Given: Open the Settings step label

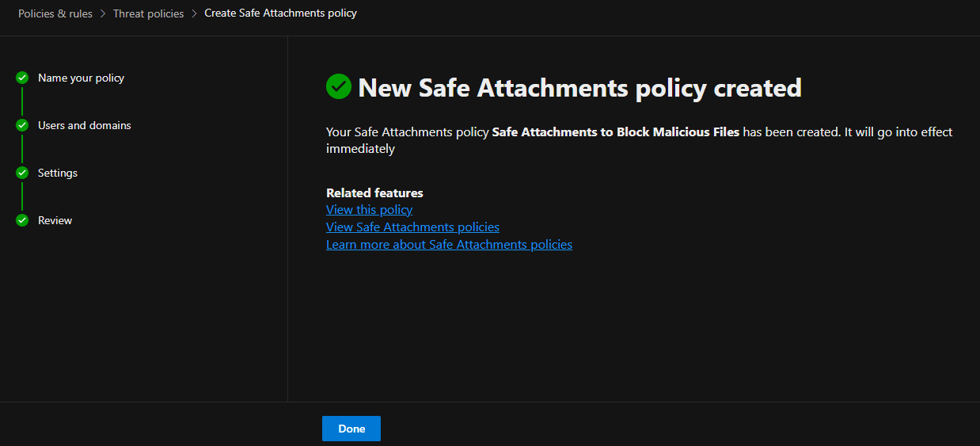Looking at the screenshot, I should [x=58, y=173].
